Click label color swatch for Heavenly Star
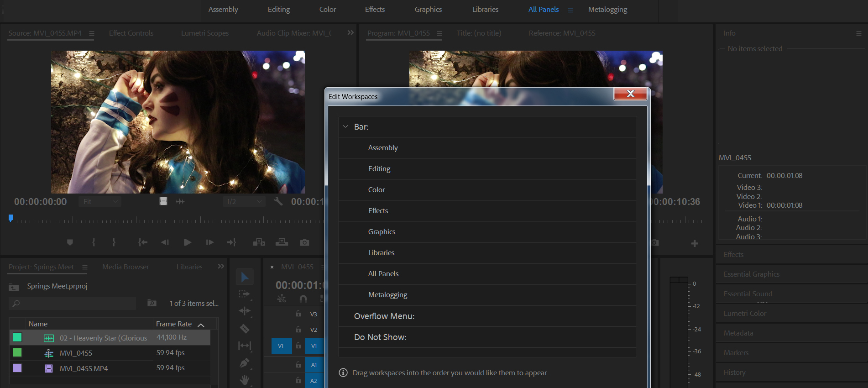Image resolution: width=868 pixels, height=388 pixels. pos(17,337)
